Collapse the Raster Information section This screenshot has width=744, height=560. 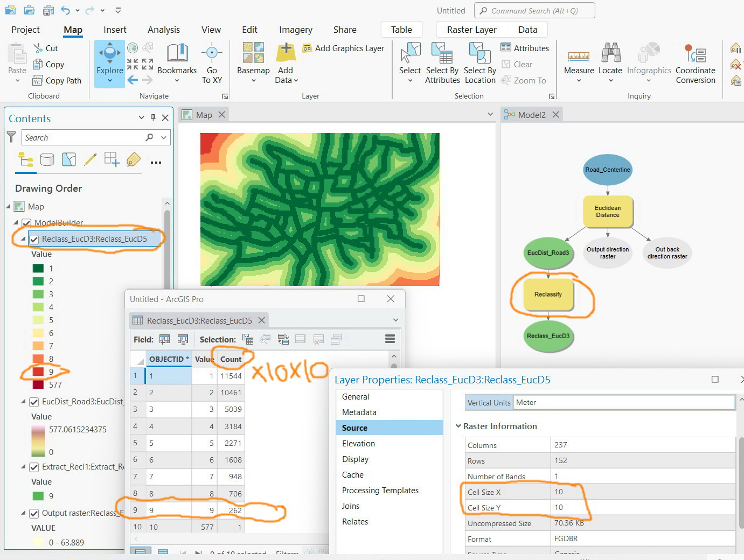click(460, 426)
